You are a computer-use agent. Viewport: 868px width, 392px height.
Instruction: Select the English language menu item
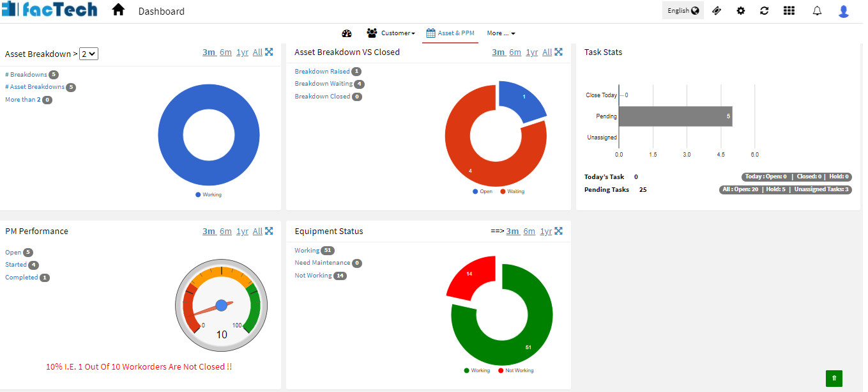click(x=682, y=10)
